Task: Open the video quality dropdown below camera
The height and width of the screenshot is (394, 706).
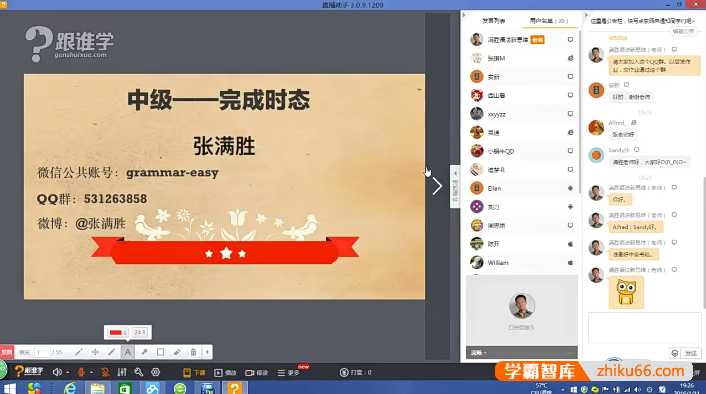Action: (478, 353)
